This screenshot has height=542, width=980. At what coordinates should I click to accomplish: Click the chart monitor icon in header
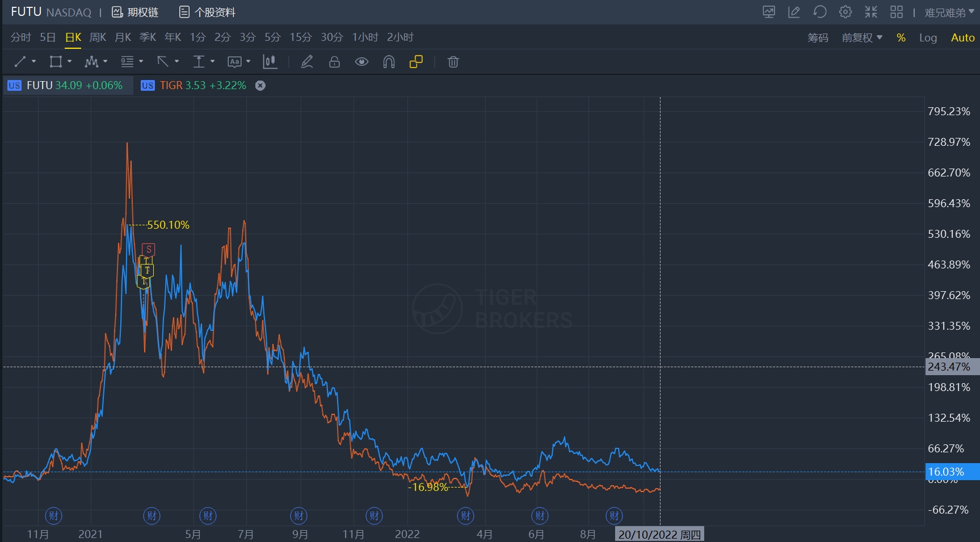click(769, 12)
